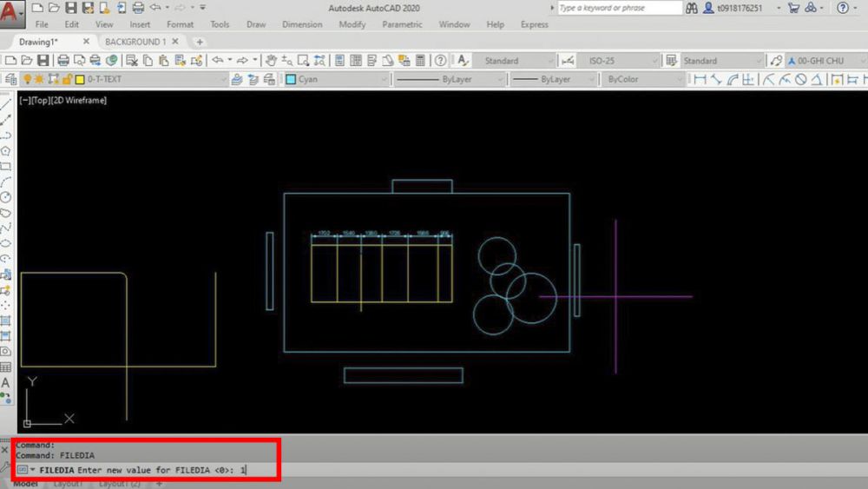Click the Autodesk App Store cart icon
Image resolution: width=868 pixels, height=489 pixels.
click(x=794, y=8)
